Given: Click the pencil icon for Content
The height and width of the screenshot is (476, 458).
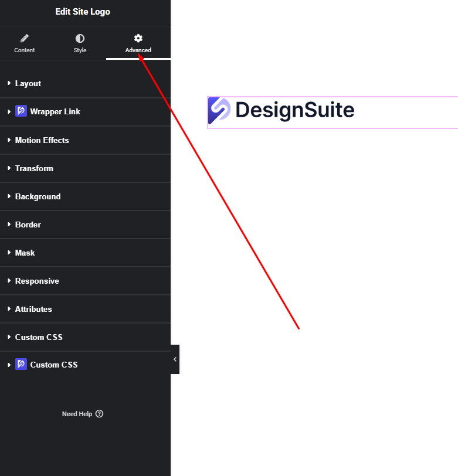Looking at the screenshot, I should (x=25, y=39).
